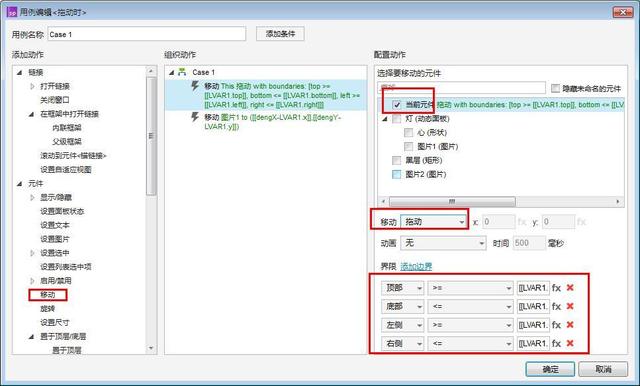This screenshot has width=640, height=386.
Task: Expand the 设置选中 tree node
Action: [x=32, y=253]
